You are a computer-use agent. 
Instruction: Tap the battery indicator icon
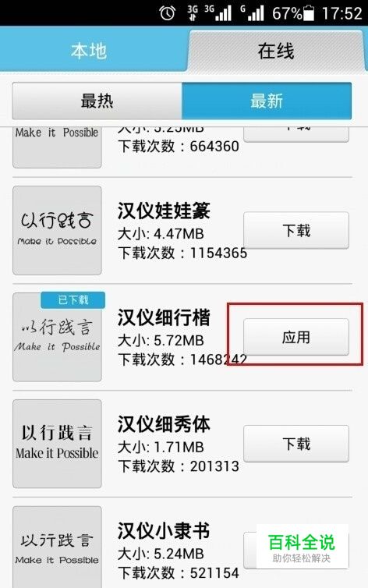(x=309, y=13)
